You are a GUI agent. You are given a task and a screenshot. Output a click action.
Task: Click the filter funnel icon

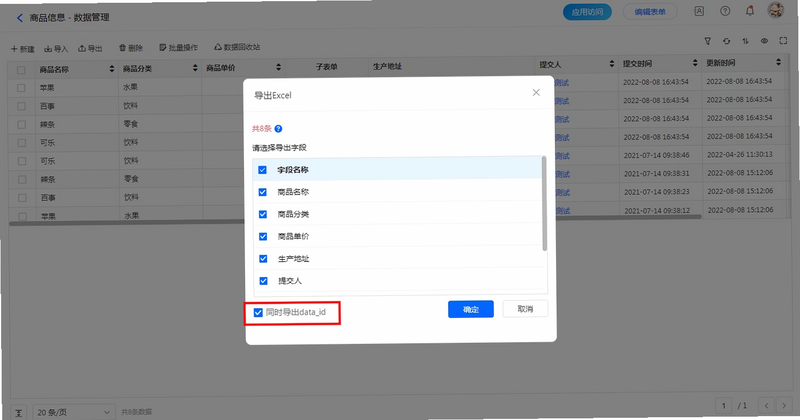[708, 41]
